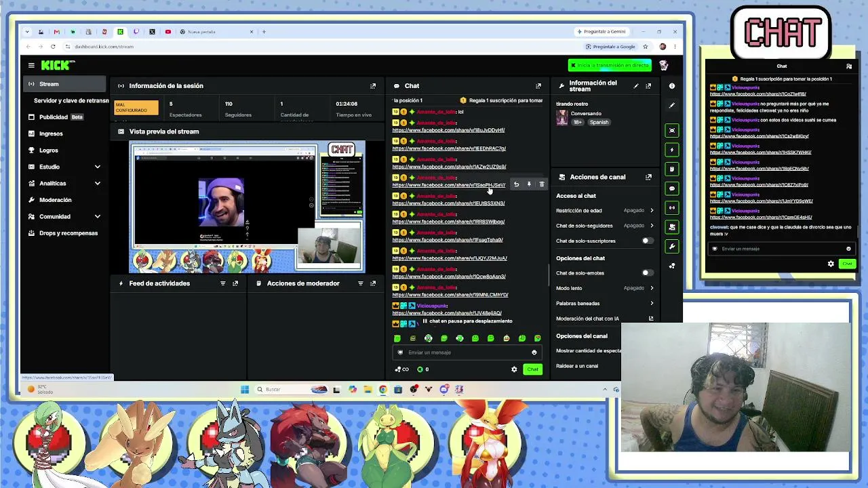
Task: Pop out the Información del stream panel
Action: [648, 86]
